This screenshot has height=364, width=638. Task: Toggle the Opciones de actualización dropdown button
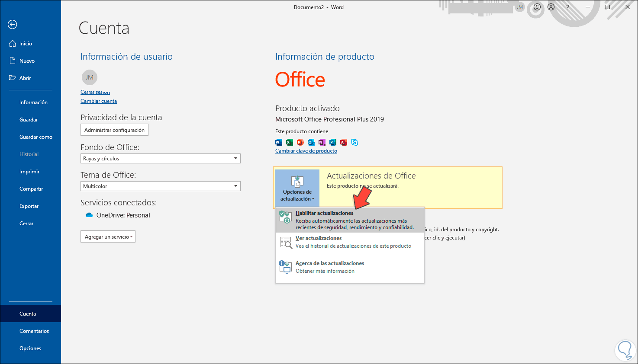tap(297, 188)
